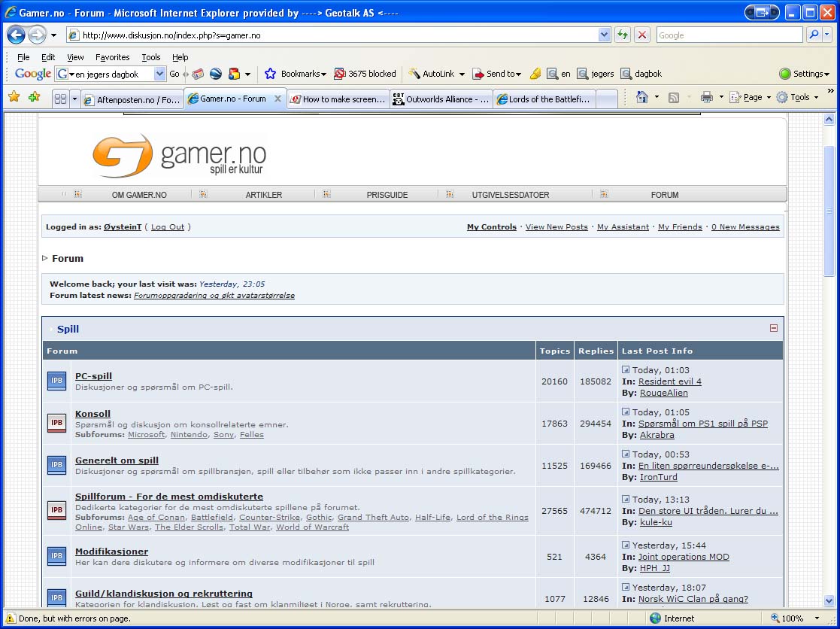Open the tab list dropdown arrow next to Quick Tabs
840x629 pixels.
coord(74,99)
